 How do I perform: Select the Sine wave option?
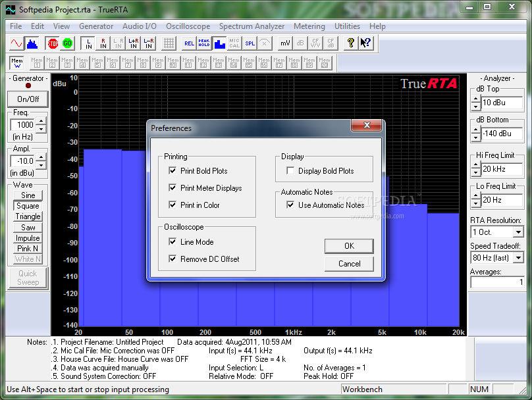(x=28, y=195)
